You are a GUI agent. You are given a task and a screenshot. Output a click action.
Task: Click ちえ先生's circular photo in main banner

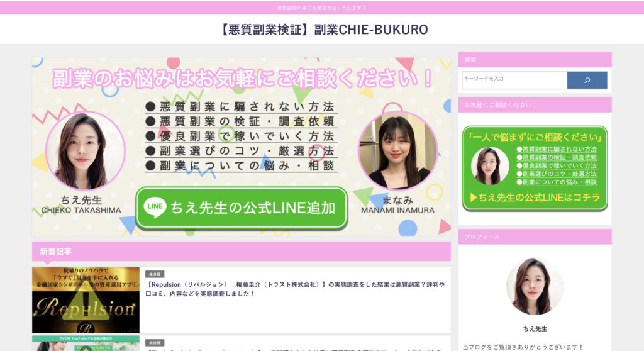coord(85,151)
